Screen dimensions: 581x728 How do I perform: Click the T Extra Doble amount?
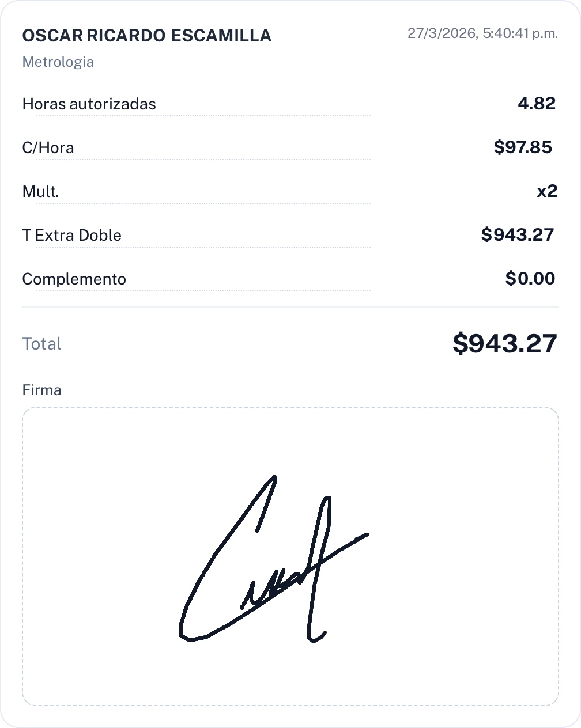coord(517,235)
